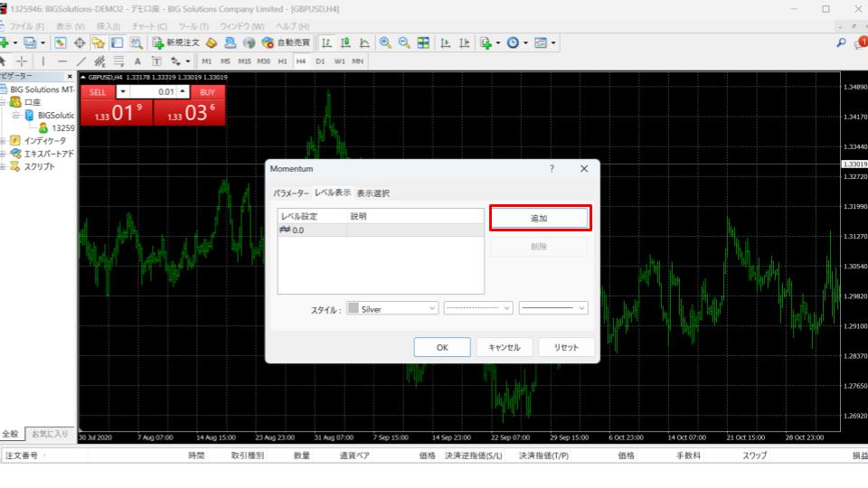
Task: Switch chart to bar chart icon
Action: [x=326, y=42]
